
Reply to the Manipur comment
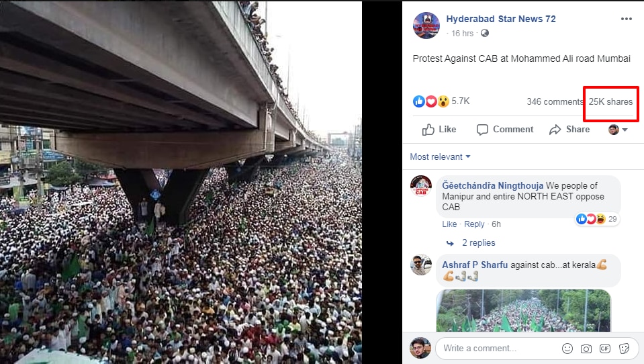474,224
